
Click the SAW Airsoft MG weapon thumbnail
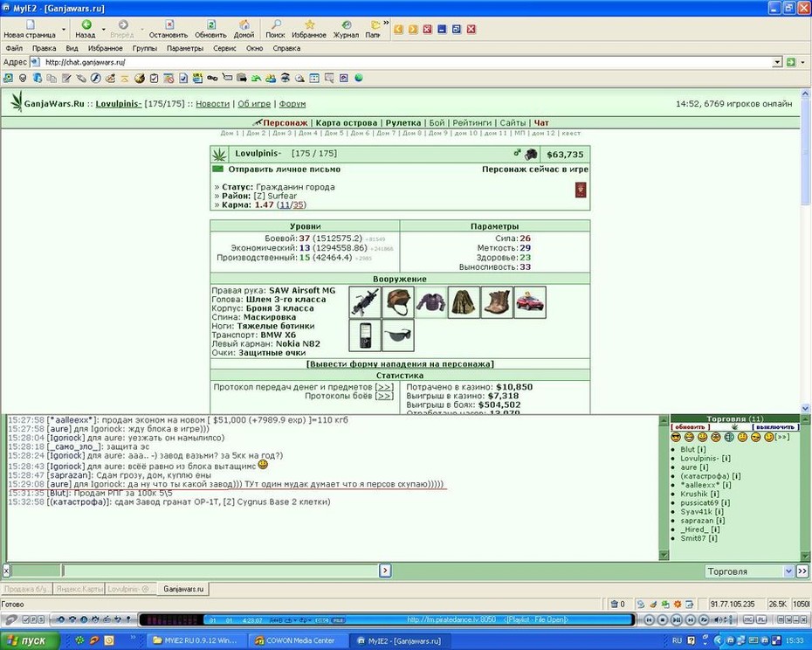click(365, 302)
